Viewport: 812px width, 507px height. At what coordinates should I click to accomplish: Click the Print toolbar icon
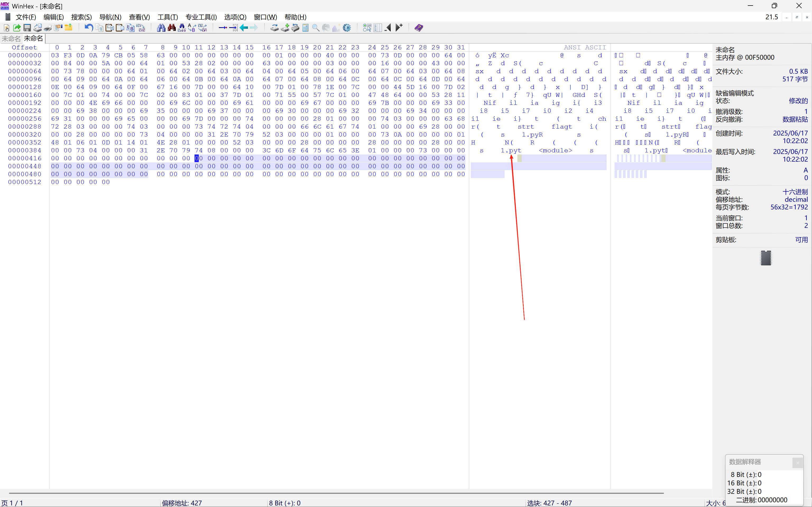[x=48, y=28]
